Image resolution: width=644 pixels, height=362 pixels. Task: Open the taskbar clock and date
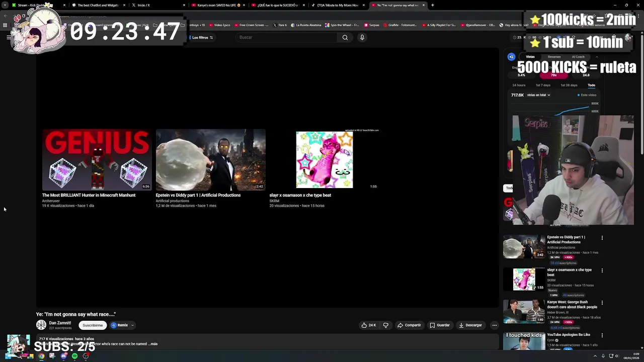pos(631,356)
